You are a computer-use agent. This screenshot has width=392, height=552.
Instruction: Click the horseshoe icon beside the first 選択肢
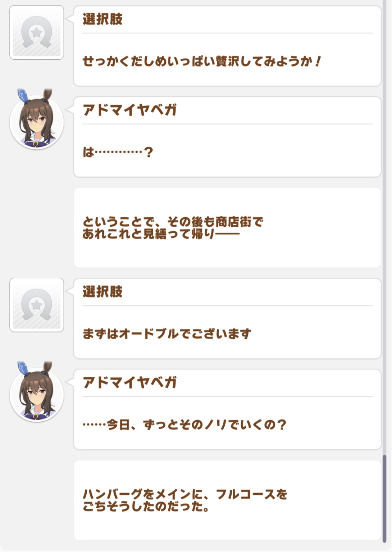click(x=37, y=32)
